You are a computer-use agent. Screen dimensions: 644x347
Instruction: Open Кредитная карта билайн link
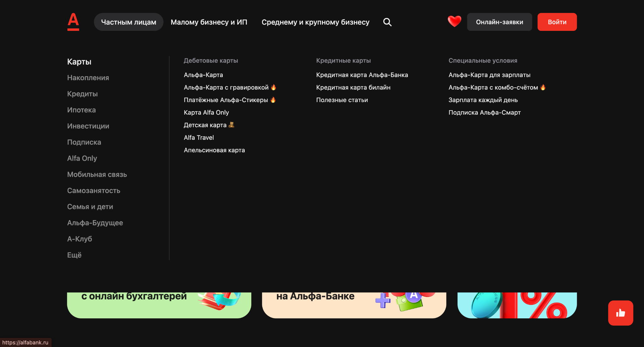[353, 88]
